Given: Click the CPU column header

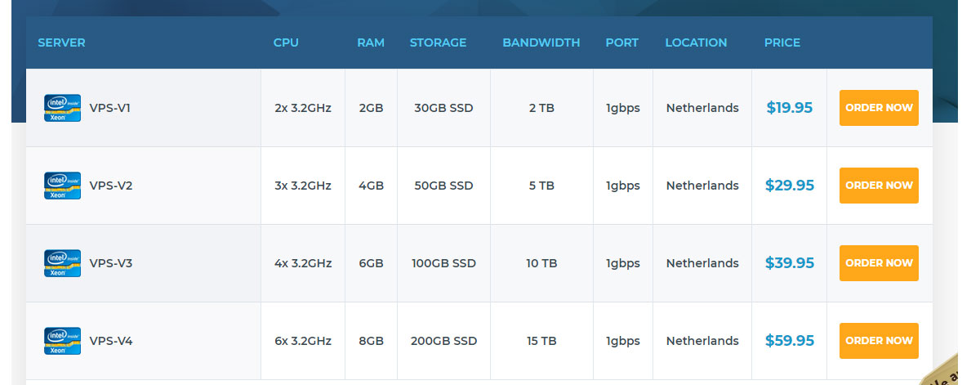Looking at the screenshot, I should tap(286, 43).
